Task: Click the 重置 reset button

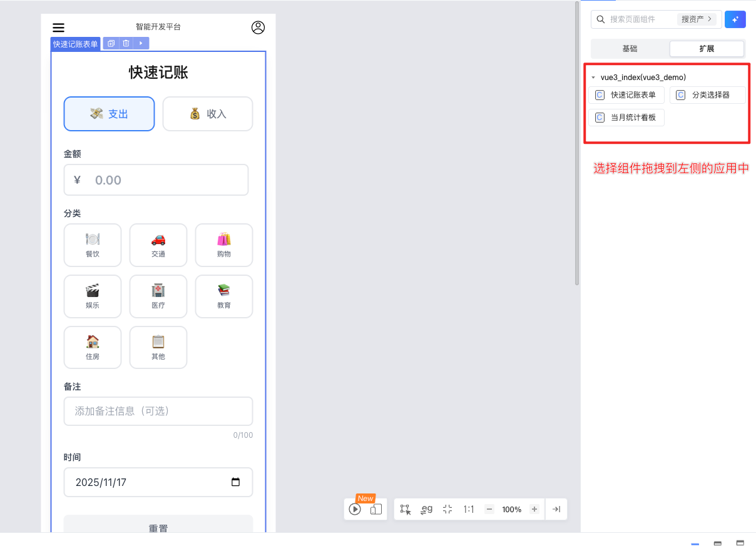Action: (x=158, y=524)
